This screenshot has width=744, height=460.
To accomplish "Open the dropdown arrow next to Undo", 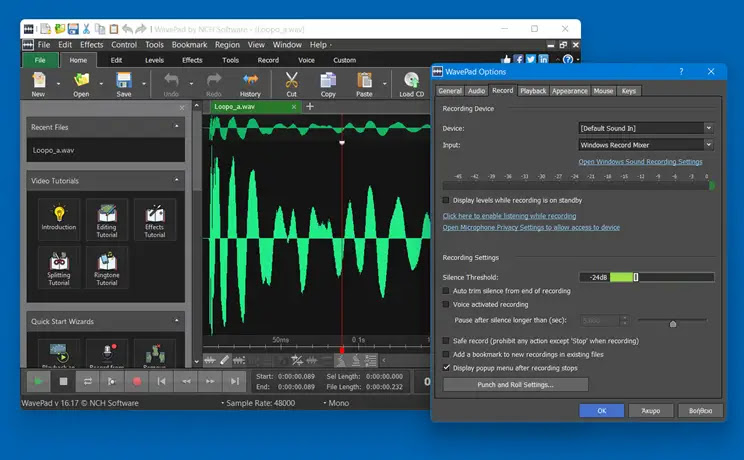I will 191,84.
